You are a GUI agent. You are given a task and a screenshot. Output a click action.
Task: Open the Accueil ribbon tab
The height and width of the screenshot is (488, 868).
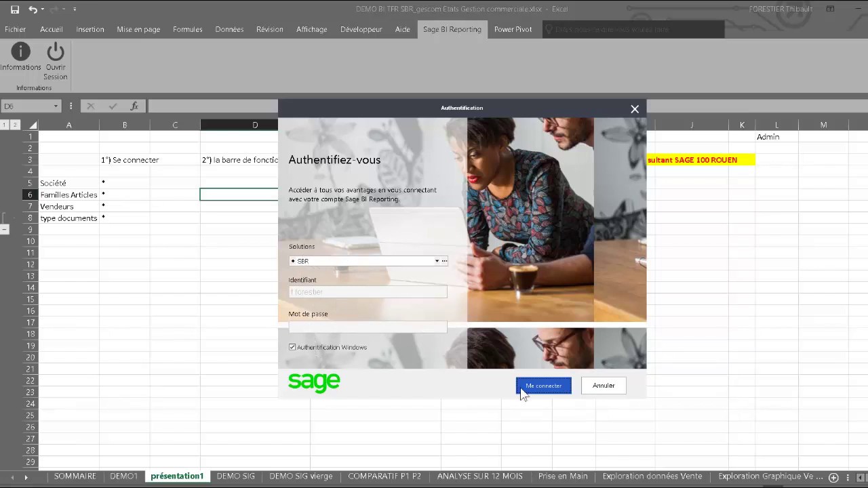pyautogui.click(x=52, y=29)
